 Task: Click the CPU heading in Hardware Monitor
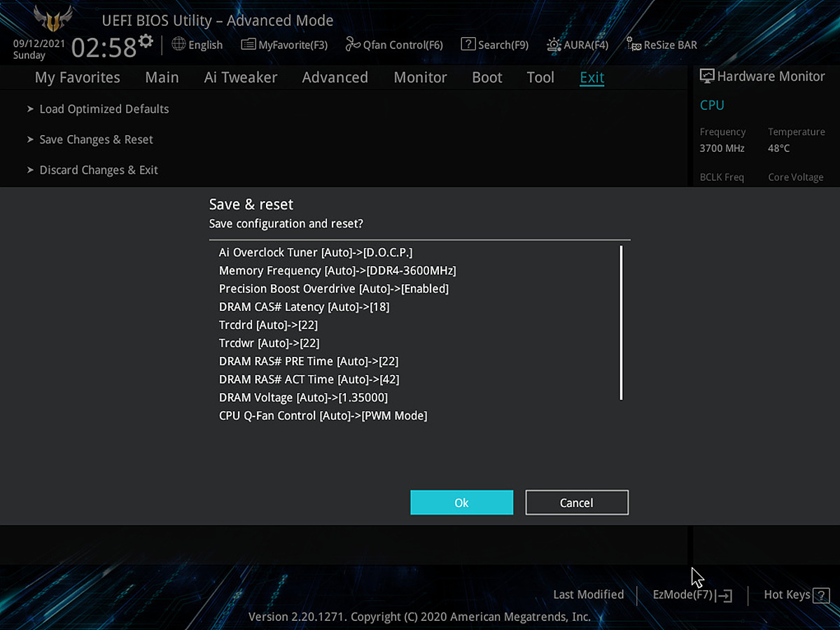(x=712, y=105)
